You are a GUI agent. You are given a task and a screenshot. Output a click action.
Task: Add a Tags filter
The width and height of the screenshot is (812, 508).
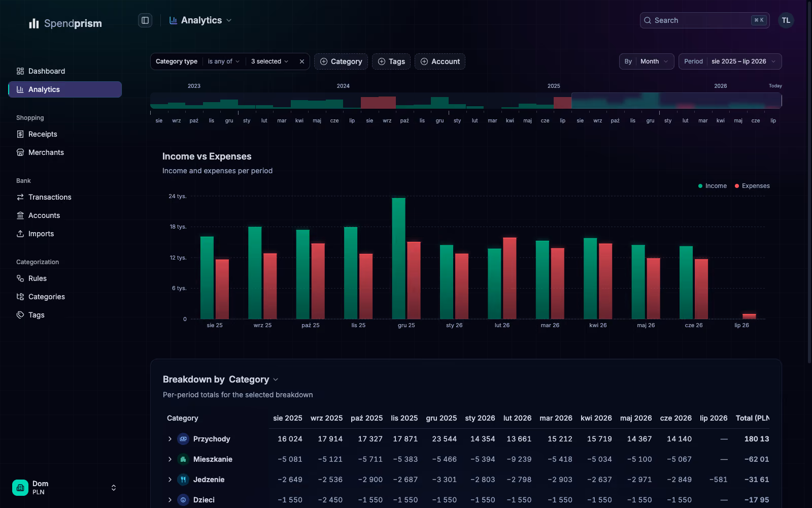(391, 61)
